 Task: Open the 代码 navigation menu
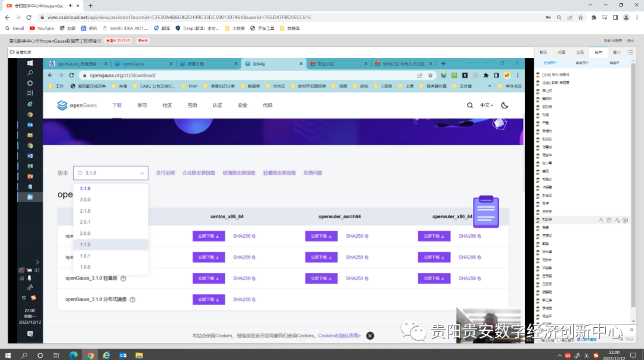pos(267,105)
